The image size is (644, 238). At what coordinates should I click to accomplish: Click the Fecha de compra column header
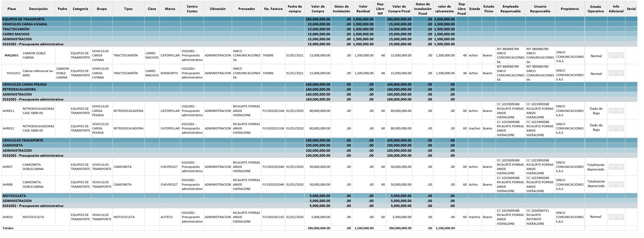[x=295, y=9]
